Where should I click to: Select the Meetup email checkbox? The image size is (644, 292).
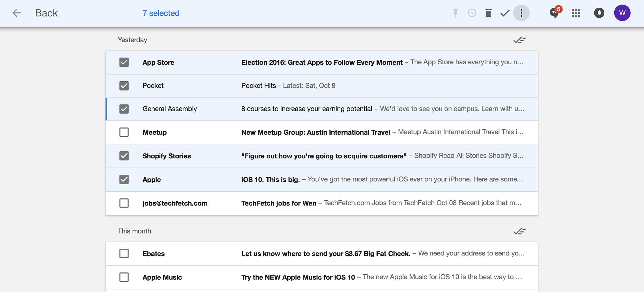point(124,132)
